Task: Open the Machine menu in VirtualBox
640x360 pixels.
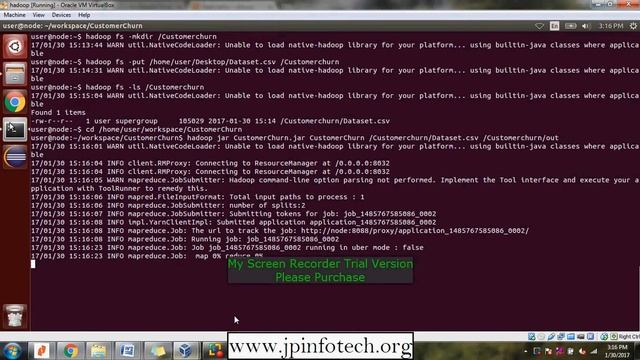Action: (14, 15)
